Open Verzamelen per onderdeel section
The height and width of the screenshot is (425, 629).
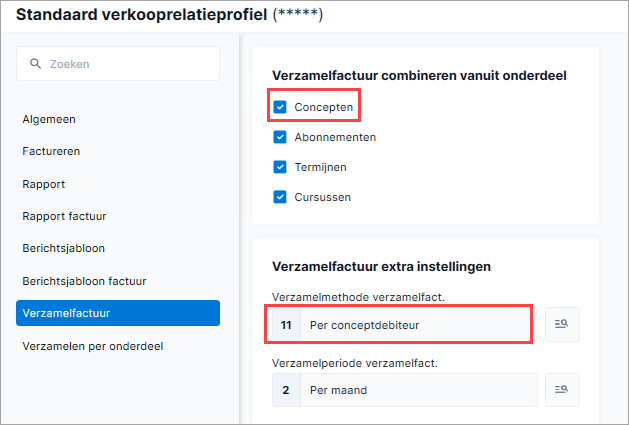pyautogui.click(x=93, y=346)
